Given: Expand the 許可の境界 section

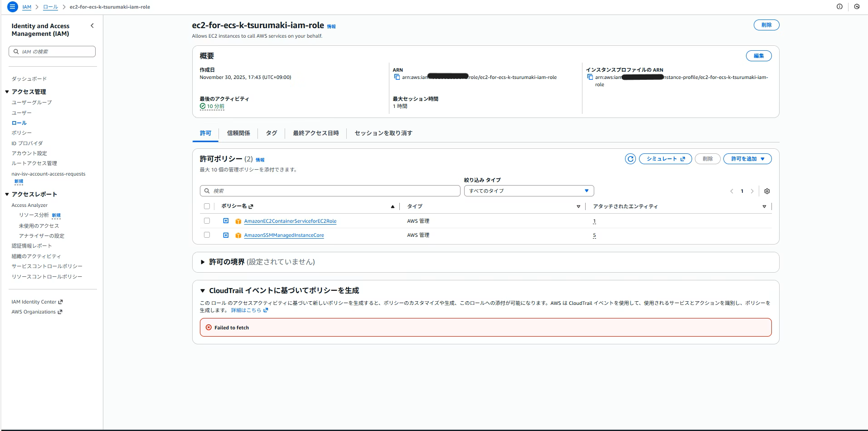Looking at the screenshot, I should [x=203, y=262].
